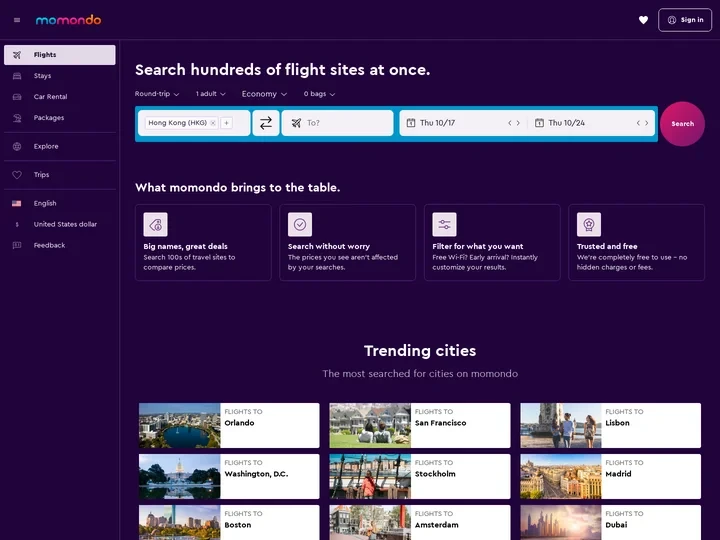This screenshot has width=720, height=540.
Task: Click the Sign in button
Action: point(685,20)
